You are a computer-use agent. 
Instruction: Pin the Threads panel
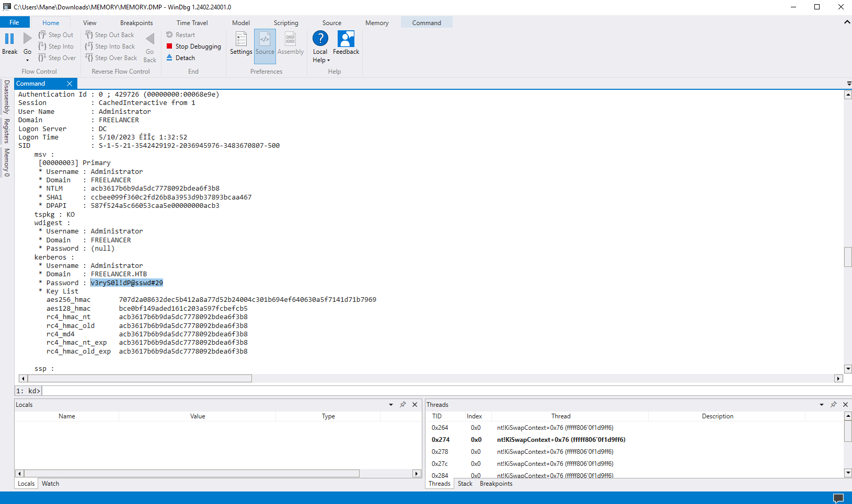(x=834, y=405)
